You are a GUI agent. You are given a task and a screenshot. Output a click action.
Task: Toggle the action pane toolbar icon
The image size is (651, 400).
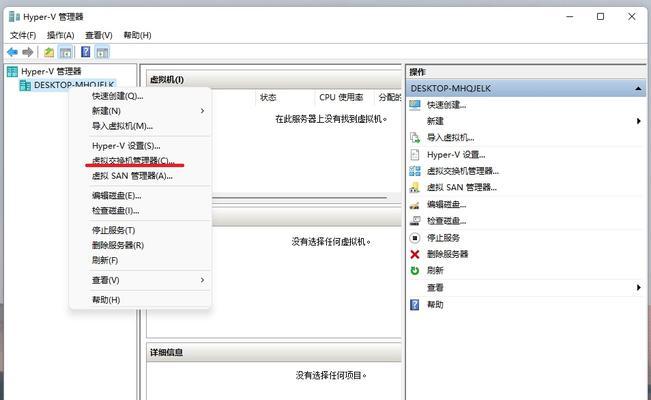102,52
